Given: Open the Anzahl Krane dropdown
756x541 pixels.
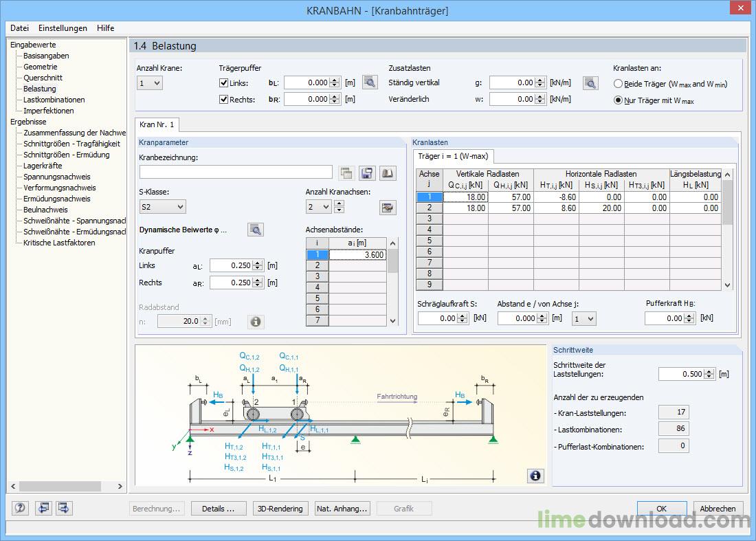Looking at the screenshot, I should (150, 83).
